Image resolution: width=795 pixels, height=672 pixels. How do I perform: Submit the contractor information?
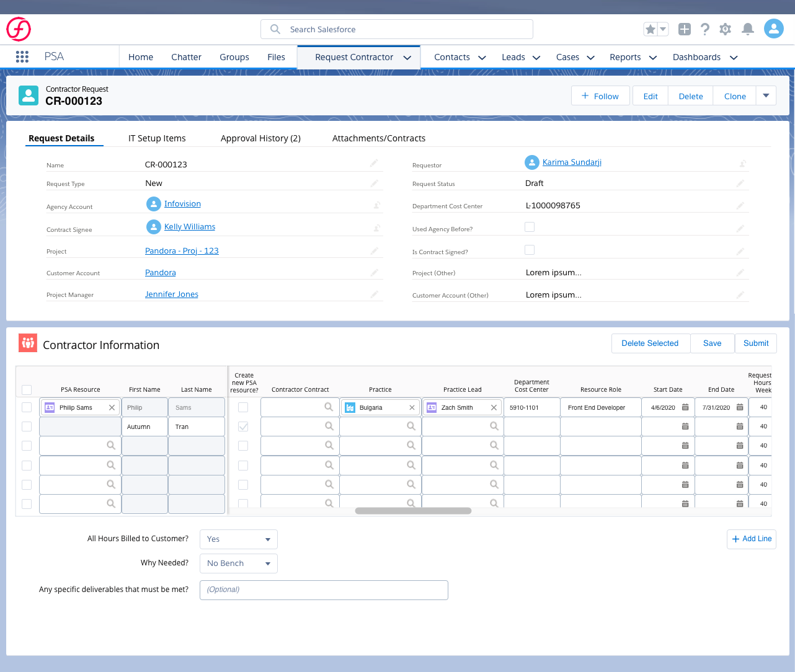756,343
